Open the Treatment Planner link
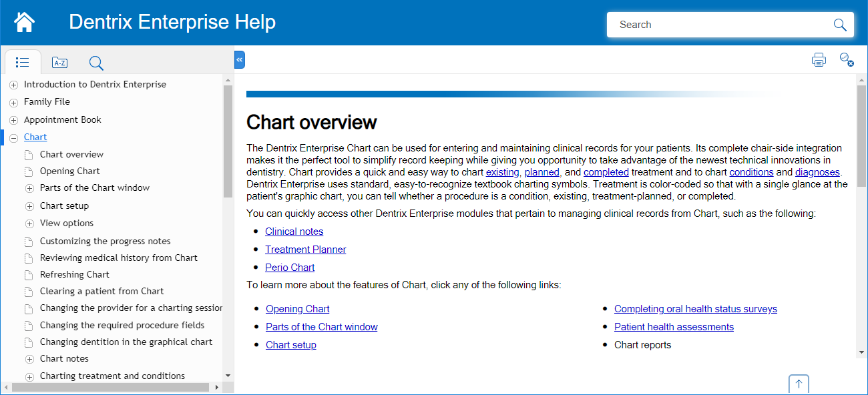 (305, 250)
